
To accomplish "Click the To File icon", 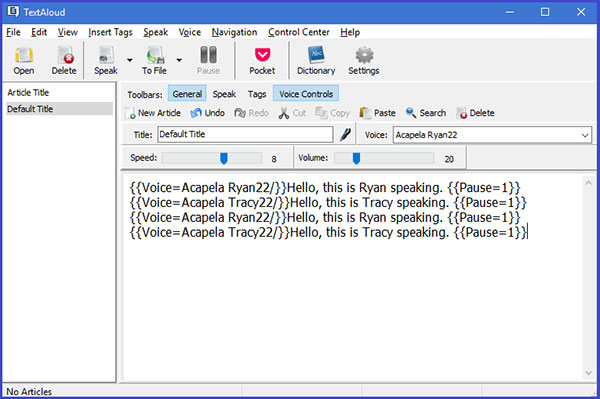I will tap(155, 55).
